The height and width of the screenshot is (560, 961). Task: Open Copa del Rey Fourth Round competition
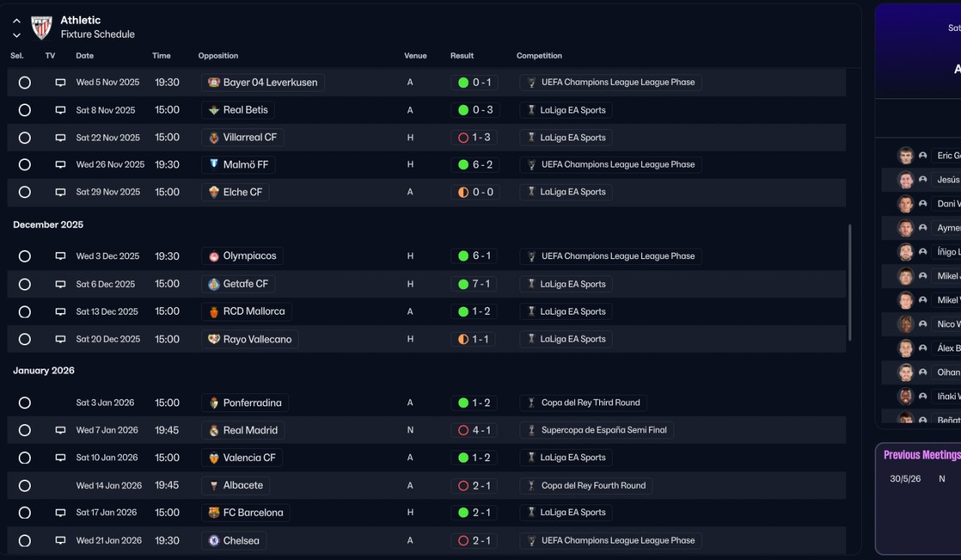tap(593, 486)
